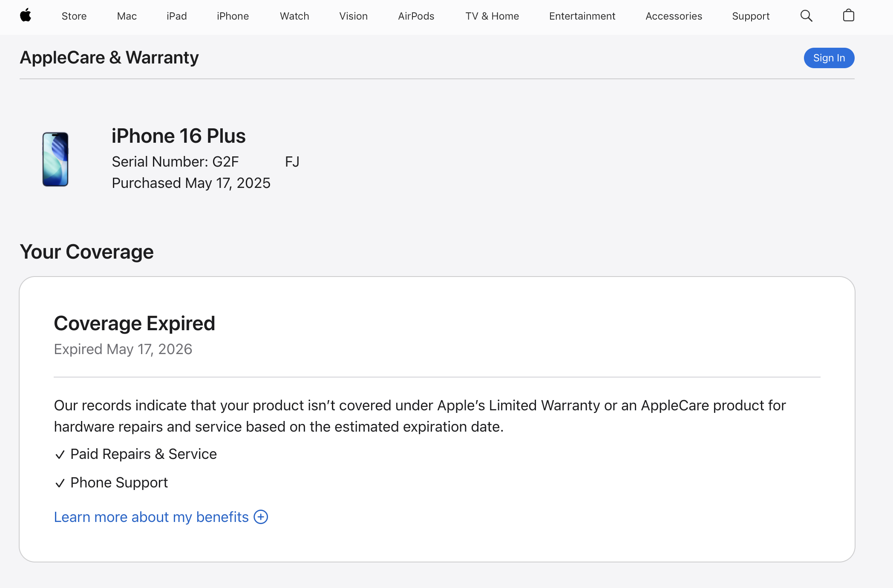Open the iPad menu

[x=177, y=16]
